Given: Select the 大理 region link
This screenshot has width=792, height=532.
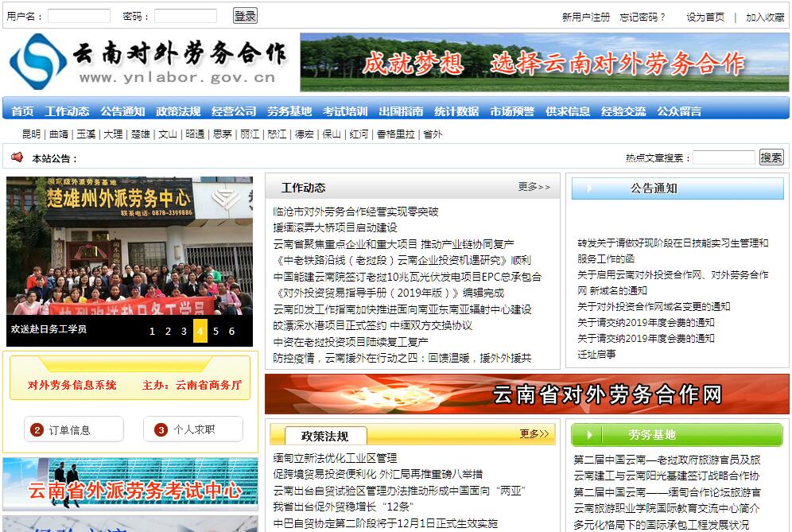Looking at the screenshot, I should click(113, 134).
